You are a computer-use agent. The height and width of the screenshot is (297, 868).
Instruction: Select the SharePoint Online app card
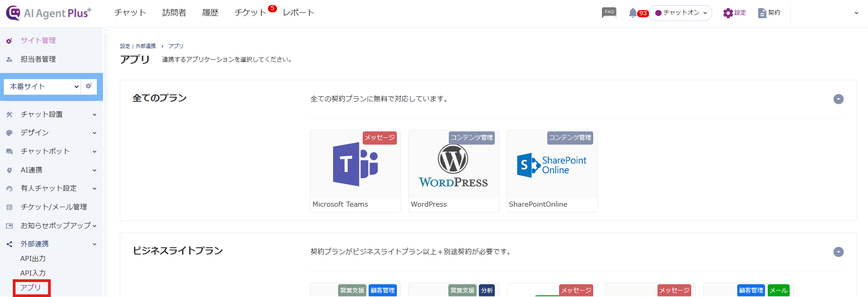click(552, 171)
